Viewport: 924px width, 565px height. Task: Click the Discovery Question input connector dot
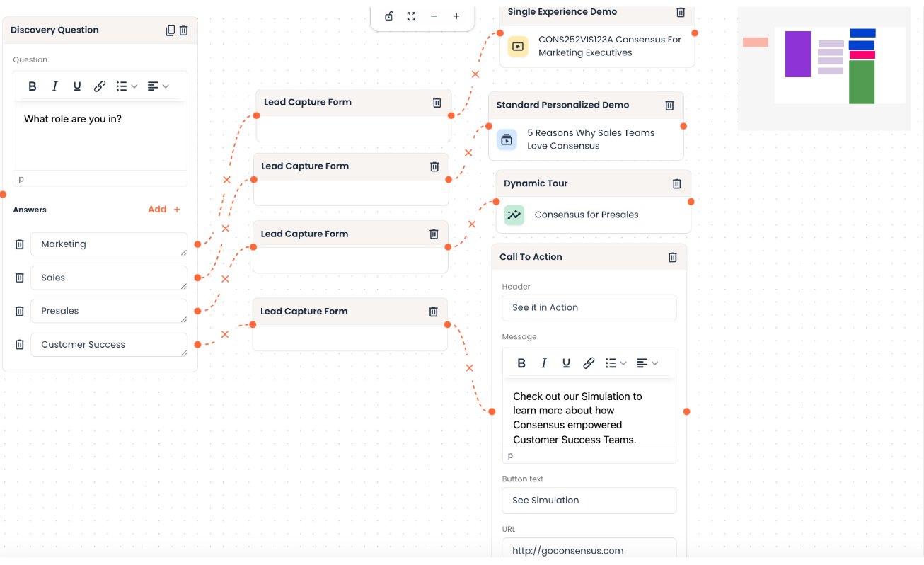pyautogui.click(x=3, y=195)
